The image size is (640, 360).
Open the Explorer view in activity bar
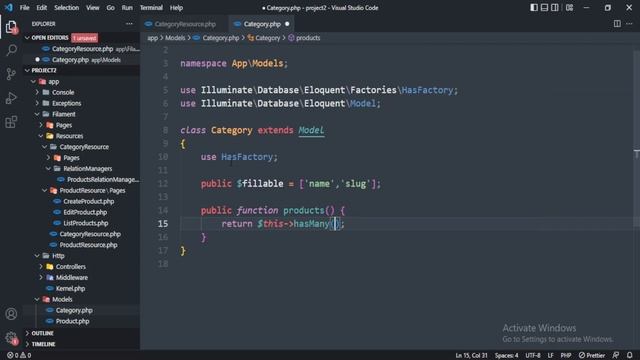click(x=11, y=27)
